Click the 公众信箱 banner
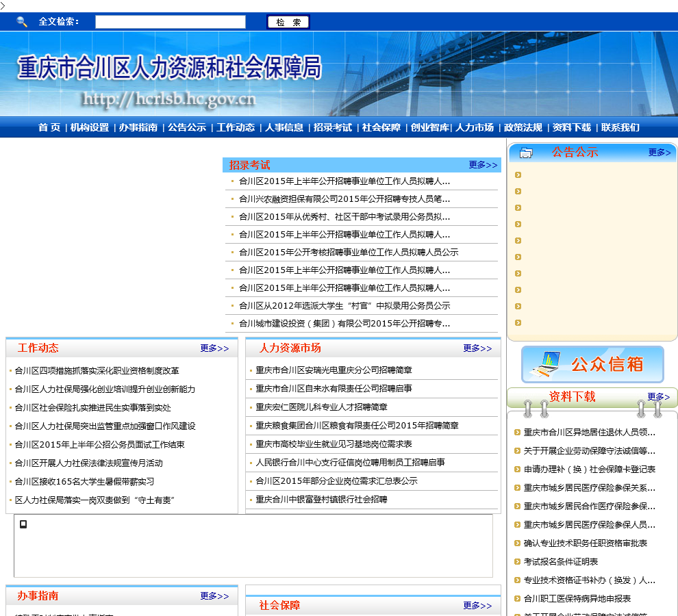 tap(592, 364)
